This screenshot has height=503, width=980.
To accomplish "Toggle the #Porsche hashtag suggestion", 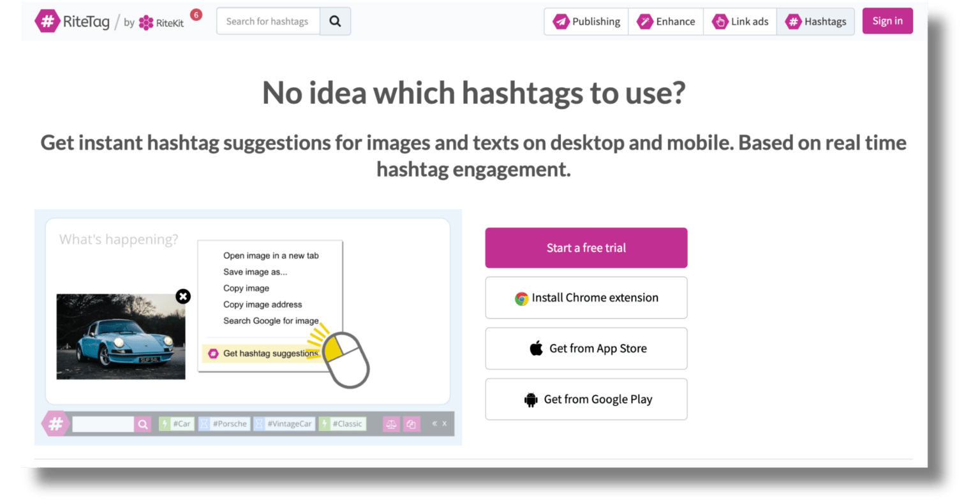I will pos(225,423).
